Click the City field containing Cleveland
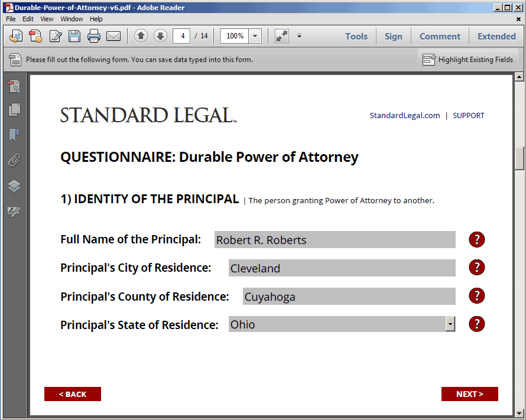This screenshot has width=526, height=420. [342, 268]
